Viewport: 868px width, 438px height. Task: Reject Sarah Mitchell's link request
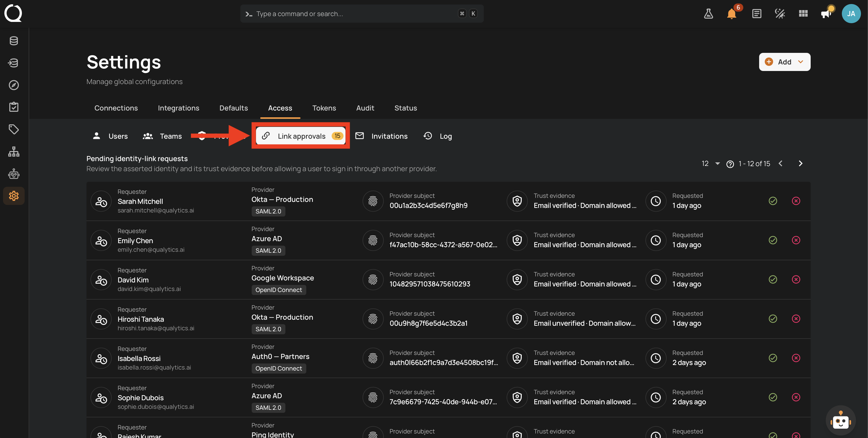(x=796, y=201)
